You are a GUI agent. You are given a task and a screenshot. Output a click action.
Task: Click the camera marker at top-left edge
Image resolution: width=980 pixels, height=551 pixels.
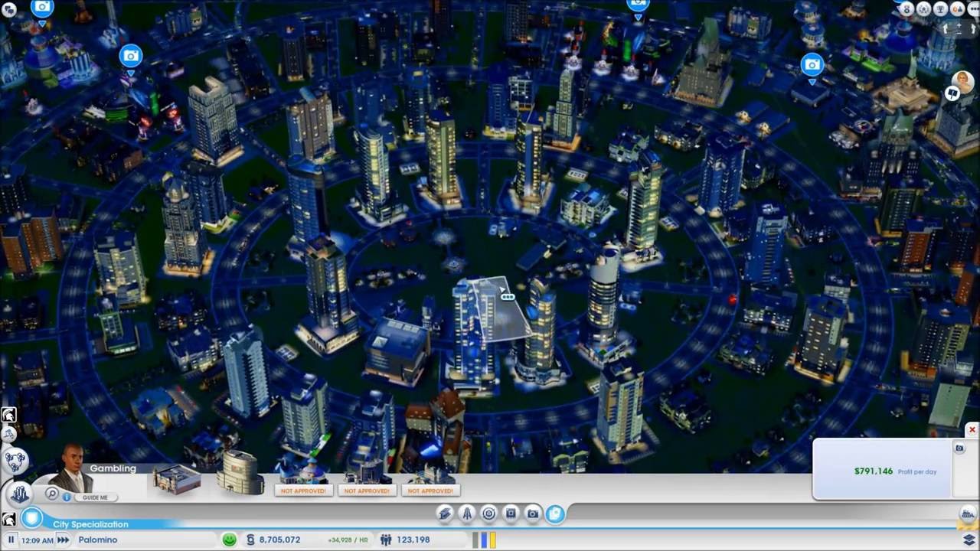pyautogui.click(x=42, y=8)
